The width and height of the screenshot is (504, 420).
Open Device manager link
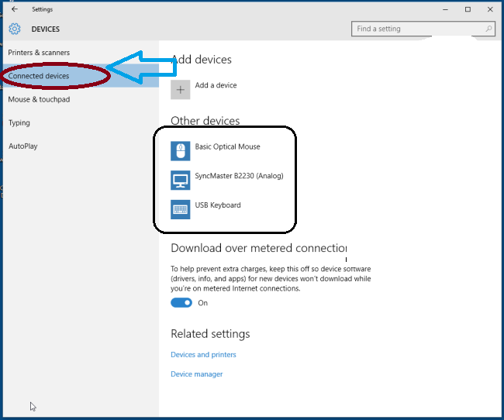(196, 374)
